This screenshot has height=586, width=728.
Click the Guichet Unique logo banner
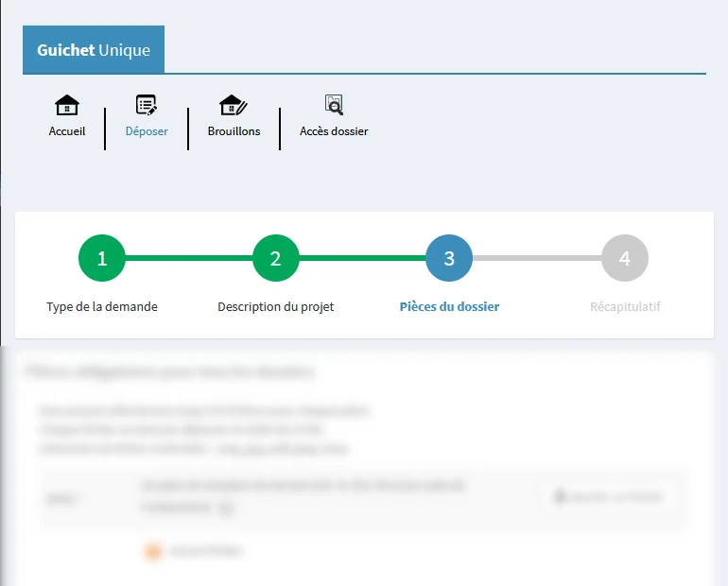tap(94, 50)
